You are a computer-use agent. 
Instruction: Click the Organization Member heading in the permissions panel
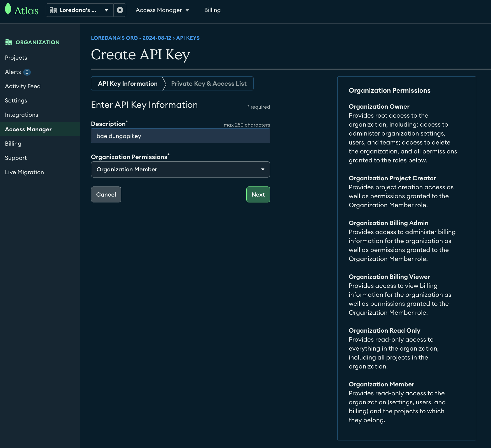point(382,384)
